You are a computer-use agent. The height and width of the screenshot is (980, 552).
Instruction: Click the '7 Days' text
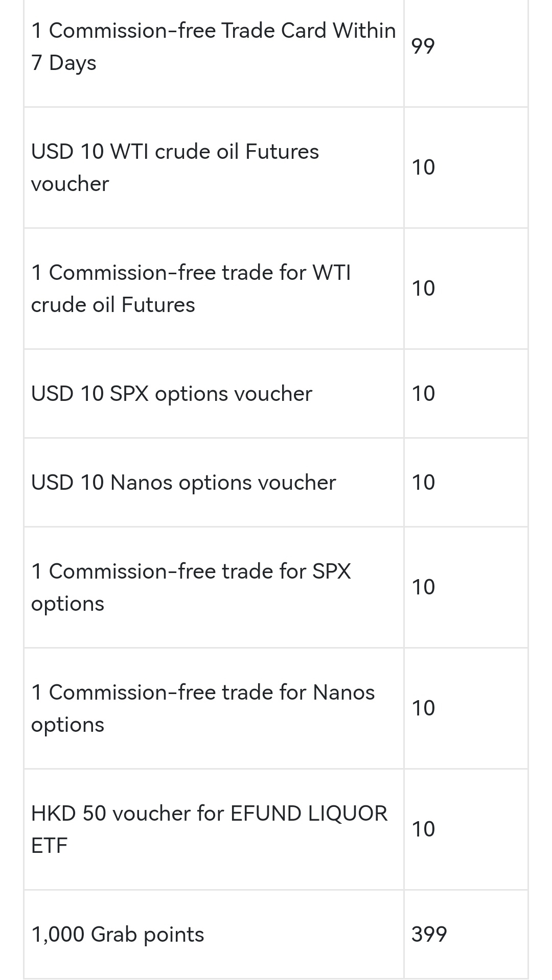tap(64, 63)
